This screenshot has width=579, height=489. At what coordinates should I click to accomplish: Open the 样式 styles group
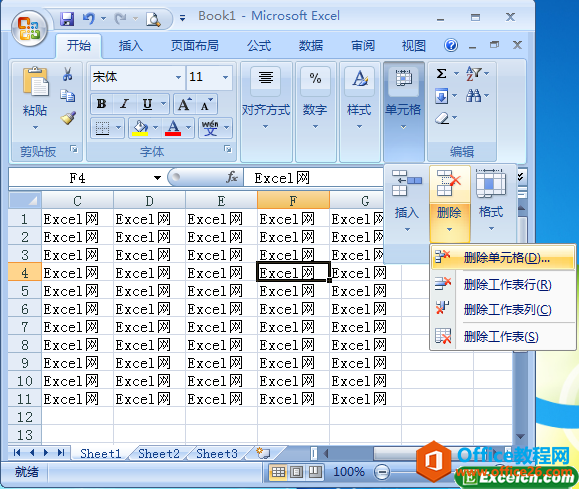click(359, 111)
